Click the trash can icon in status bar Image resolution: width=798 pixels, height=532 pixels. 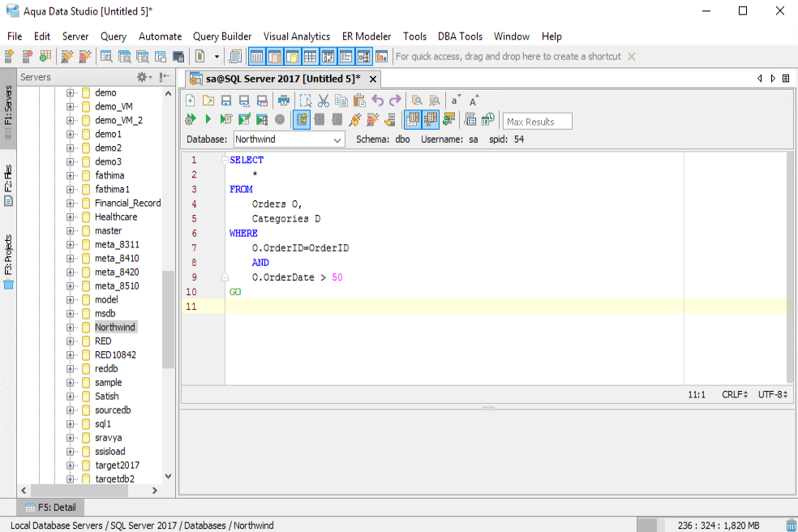(x=791, y=525)
